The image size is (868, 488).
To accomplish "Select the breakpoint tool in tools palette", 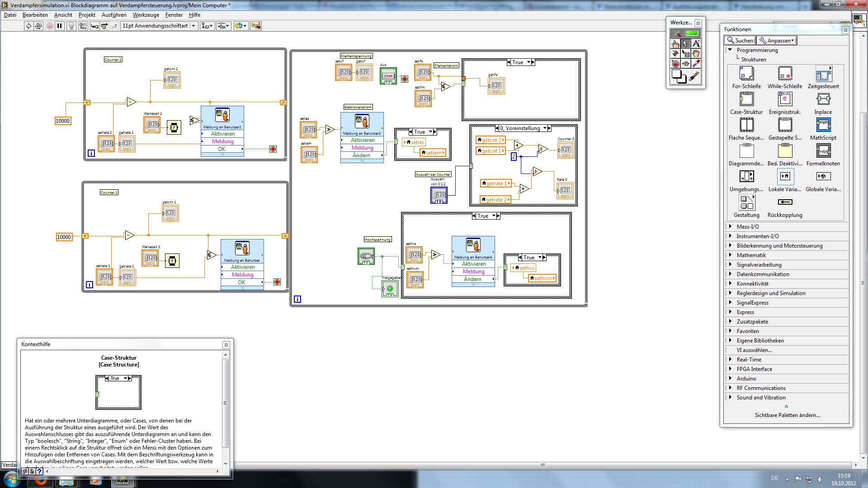I will pos(675,64).
